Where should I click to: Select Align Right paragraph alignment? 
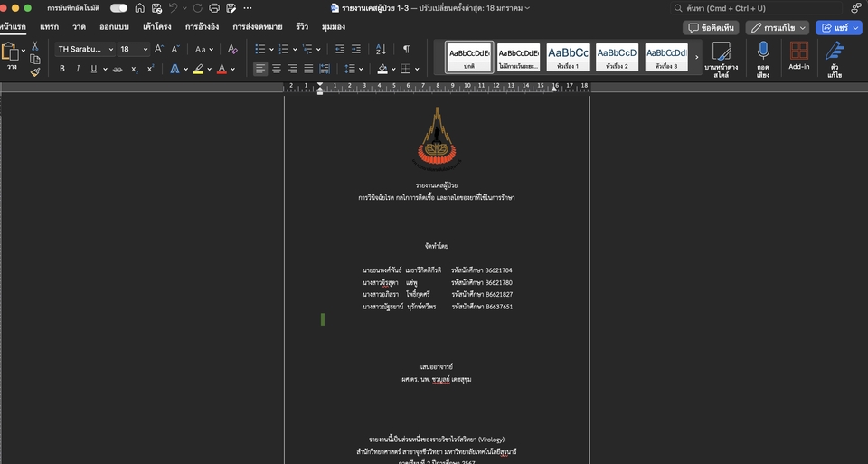coord(292,69)
